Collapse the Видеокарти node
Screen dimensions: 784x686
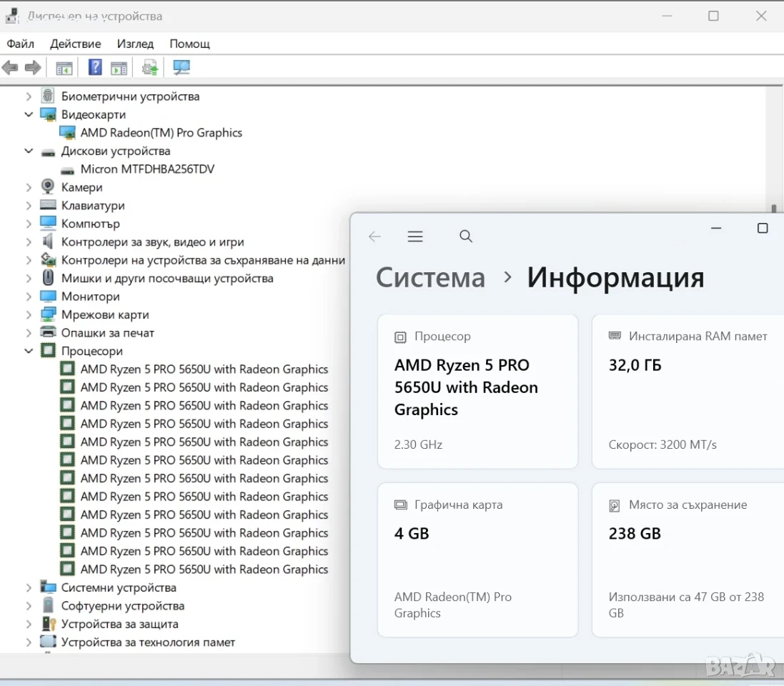29,114
